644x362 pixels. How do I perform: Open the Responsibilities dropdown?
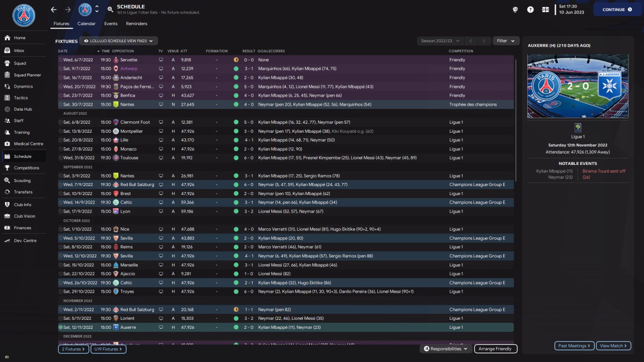click(446, 349)
